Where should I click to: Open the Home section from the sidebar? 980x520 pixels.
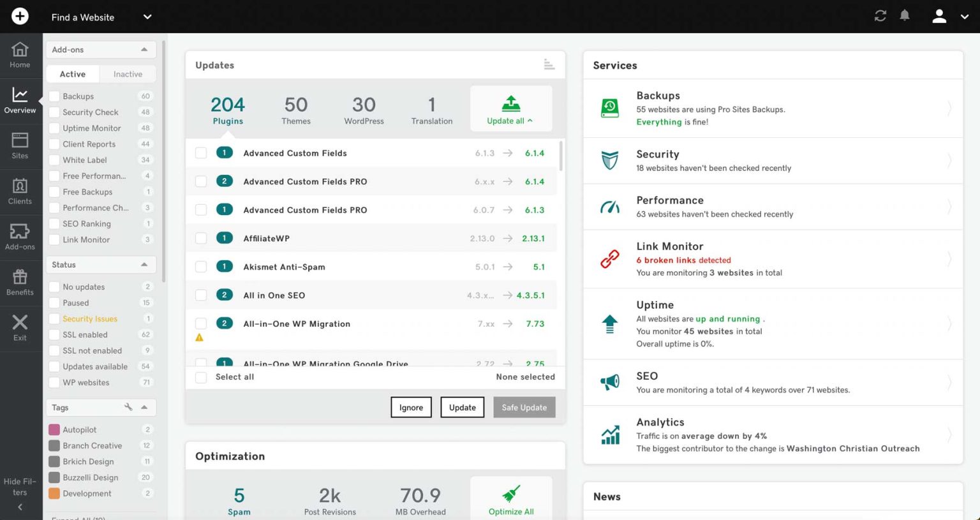pyautogui.click(x=20, y=56)
